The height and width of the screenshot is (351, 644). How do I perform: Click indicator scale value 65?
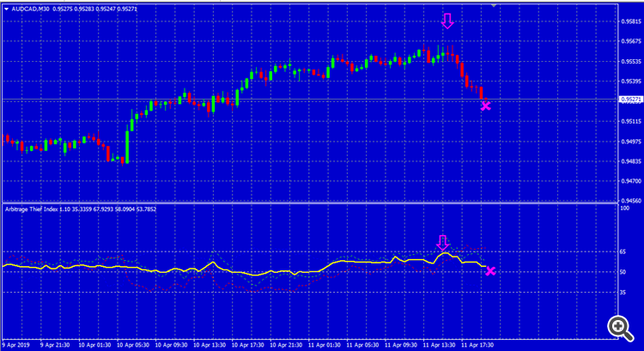[x=623, y=252]
